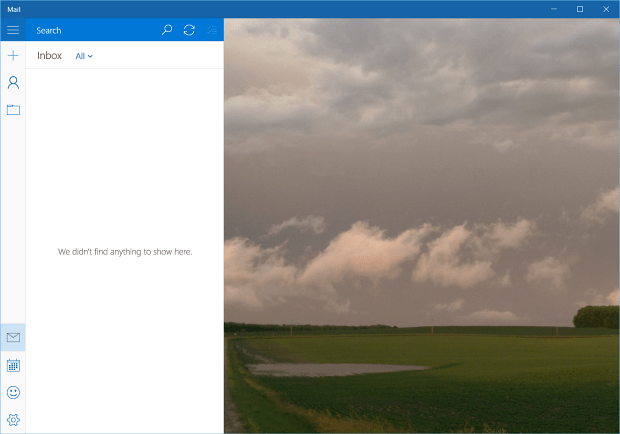
Task: Expand the hamburger navigation menu
Action: click(x=13, y=30)
